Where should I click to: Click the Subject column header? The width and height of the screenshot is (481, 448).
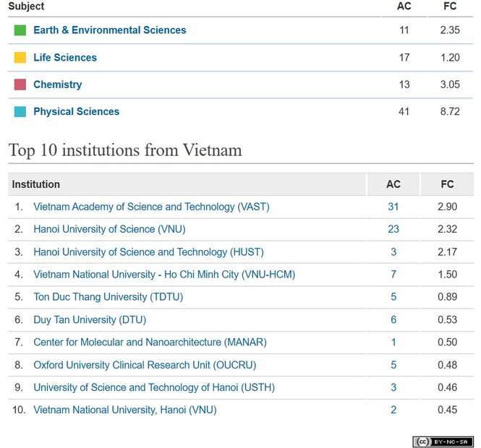(26, 6)
